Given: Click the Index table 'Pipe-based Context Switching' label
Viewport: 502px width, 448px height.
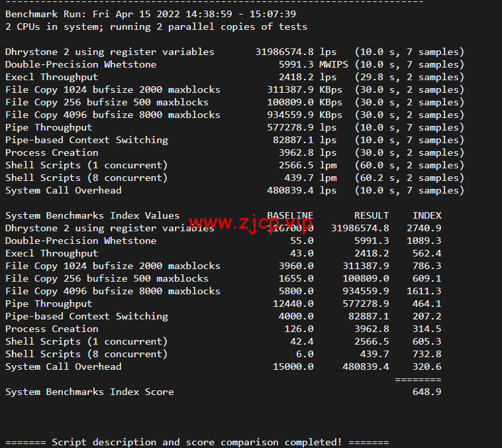Looking at the screenshot, I should [87, 316].
